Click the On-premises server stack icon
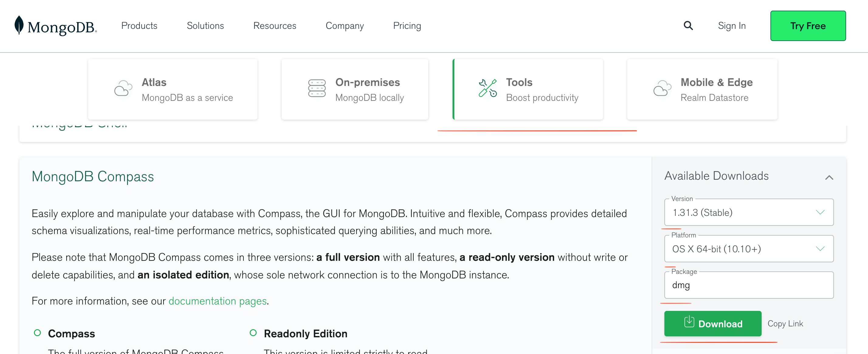The image size is (868, 354). coord(316,89)
